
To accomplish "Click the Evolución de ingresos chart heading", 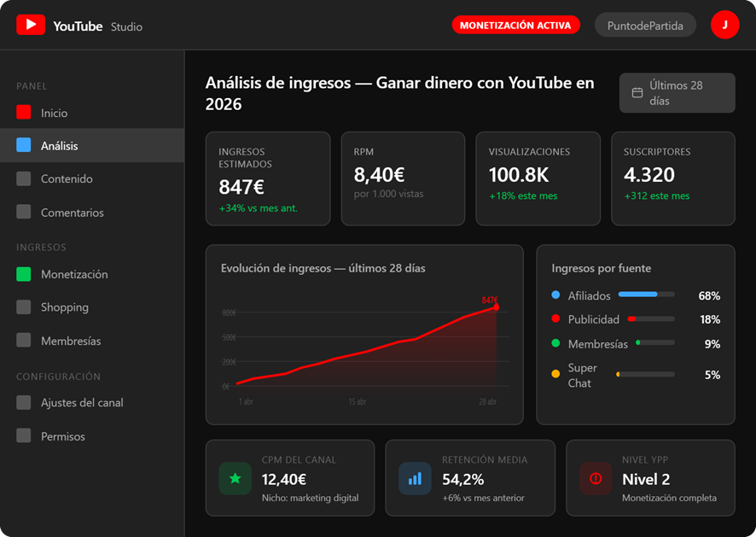I will [x=323, y=268].
